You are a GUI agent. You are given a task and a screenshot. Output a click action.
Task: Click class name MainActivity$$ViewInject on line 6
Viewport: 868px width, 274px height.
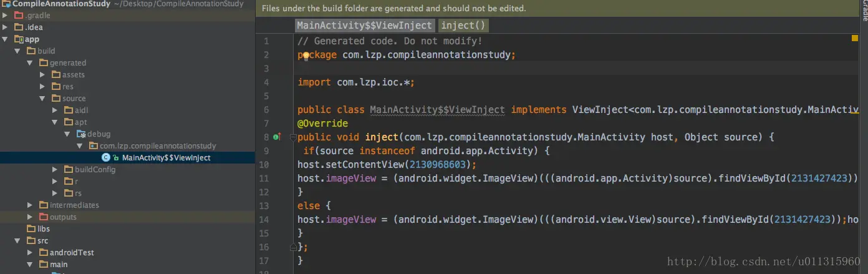click(x=437, y=109)
